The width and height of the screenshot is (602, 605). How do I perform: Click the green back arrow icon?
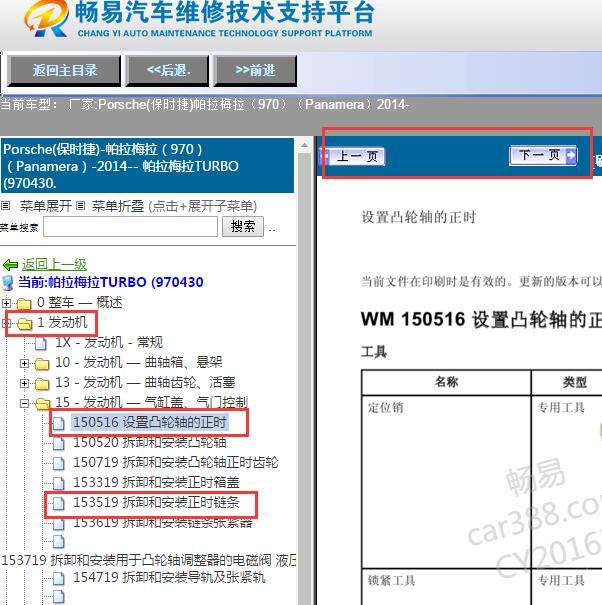[x=10, y=265]
